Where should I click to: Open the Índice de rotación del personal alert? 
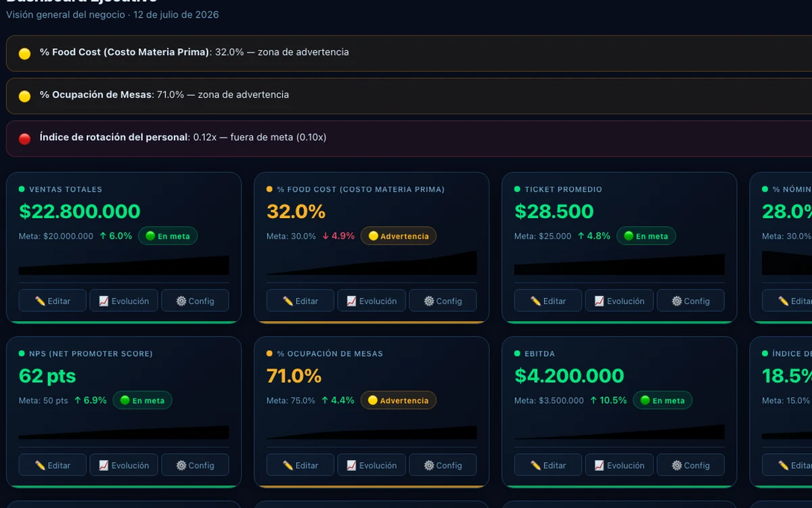409,139
